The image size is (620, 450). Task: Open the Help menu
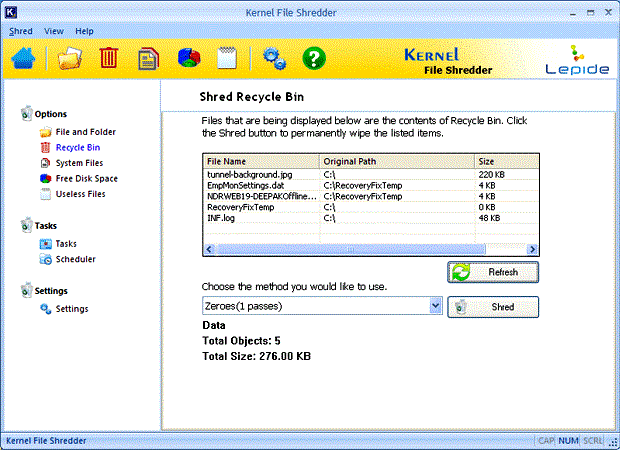(84, 31)
